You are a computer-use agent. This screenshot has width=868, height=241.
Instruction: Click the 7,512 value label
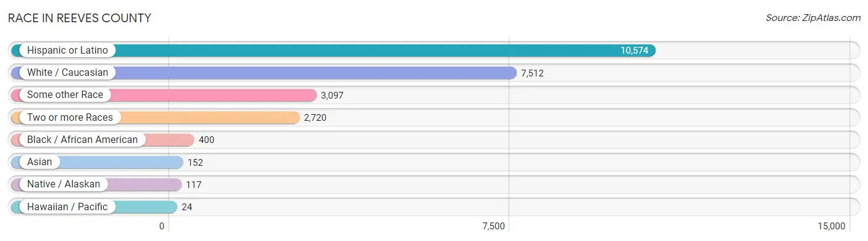[532, 73]
